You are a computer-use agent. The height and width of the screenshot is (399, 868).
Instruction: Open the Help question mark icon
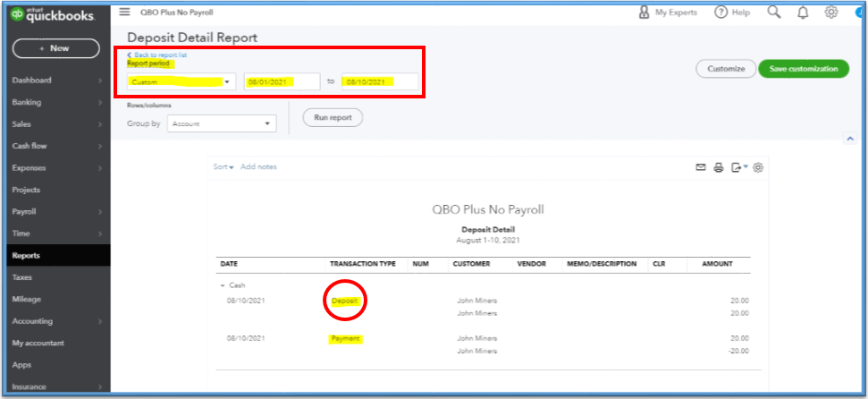pyautogui.click(x=721, y=13)
